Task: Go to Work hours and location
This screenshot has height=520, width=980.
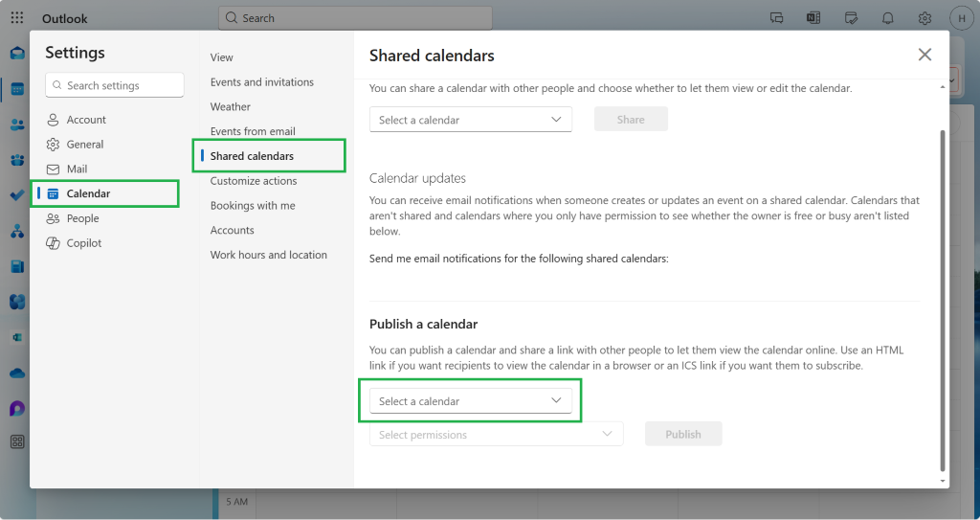Action: coord(268,255)
